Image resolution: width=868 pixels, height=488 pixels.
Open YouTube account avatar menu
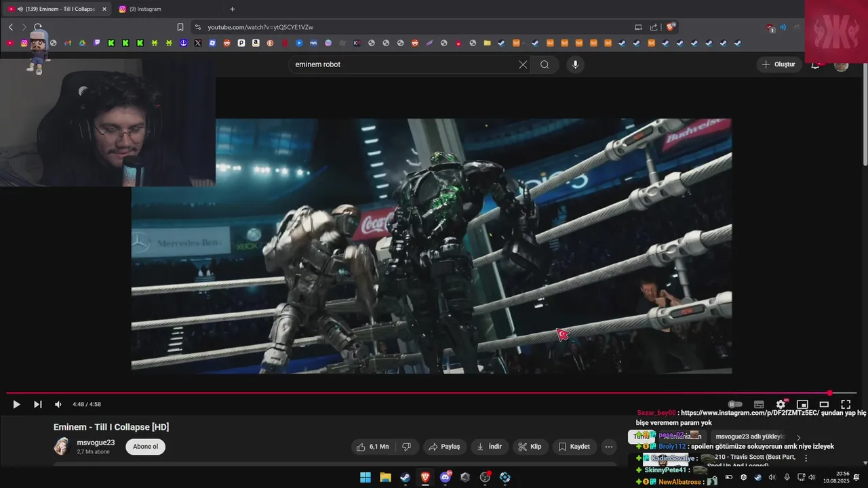click(x=842, y=64)
